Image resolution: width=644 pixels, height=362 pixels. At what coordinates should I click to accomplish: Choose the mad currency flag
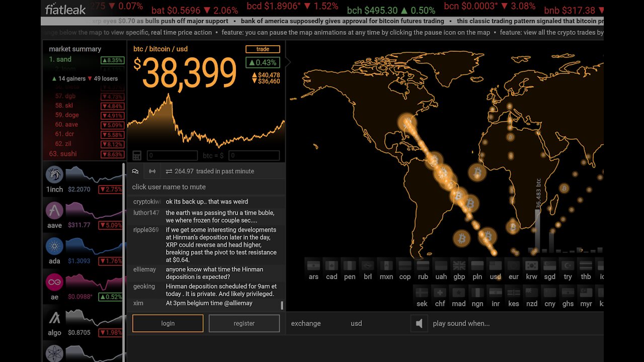(458, 293)
